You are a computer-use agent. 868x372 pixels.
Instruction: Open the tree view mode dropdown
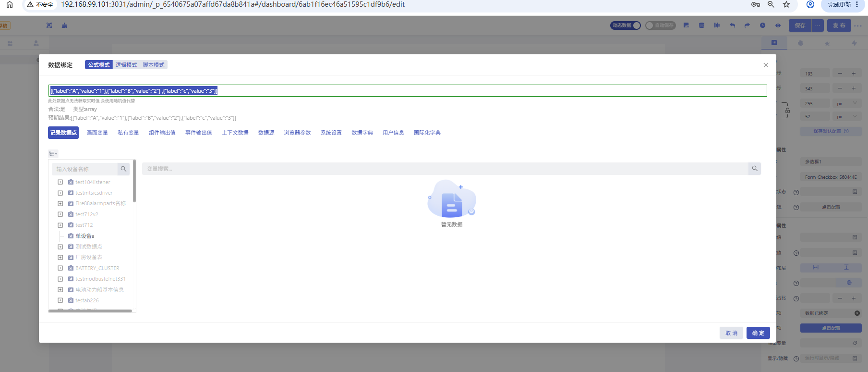click(x=53, y=154)
